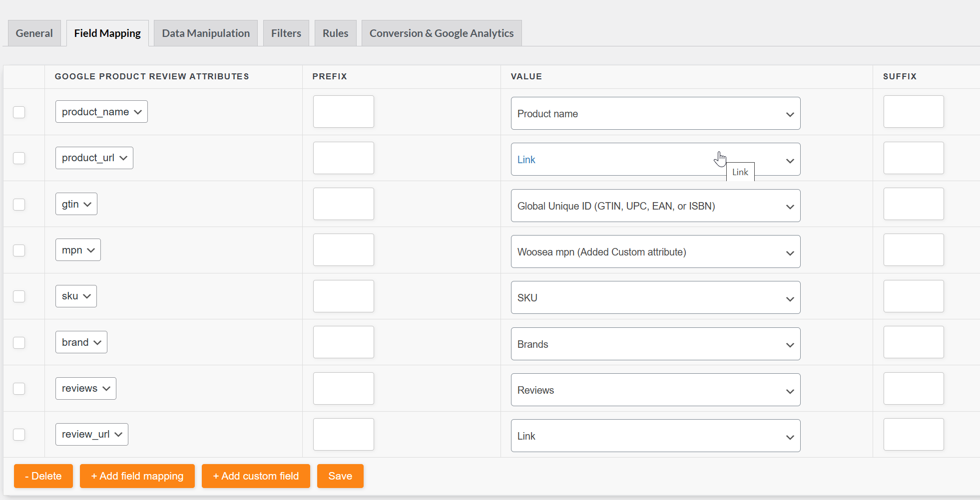
Task: Focus the gtin prefix field
Action: (x=344, y=204)
